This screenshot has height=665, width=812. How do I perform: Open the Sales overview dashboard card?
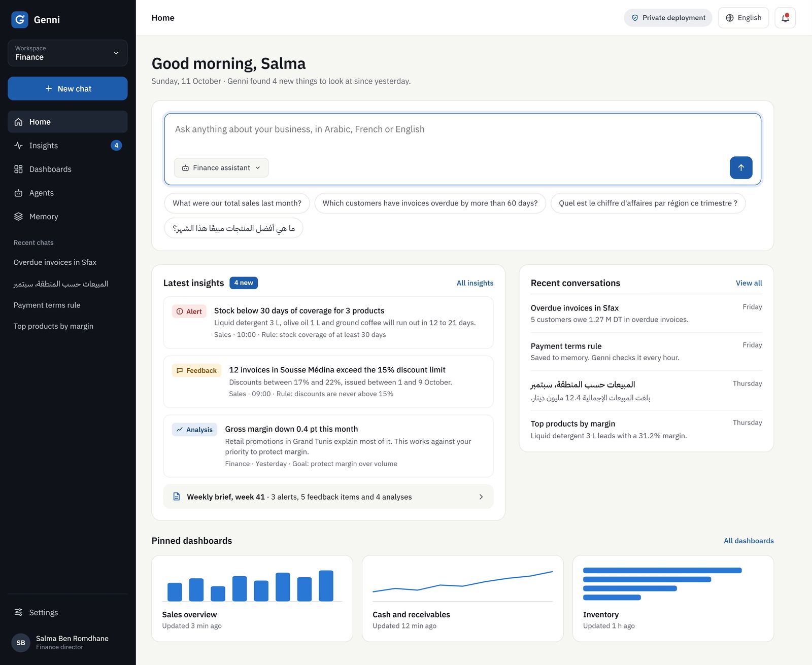click(252, 599)
